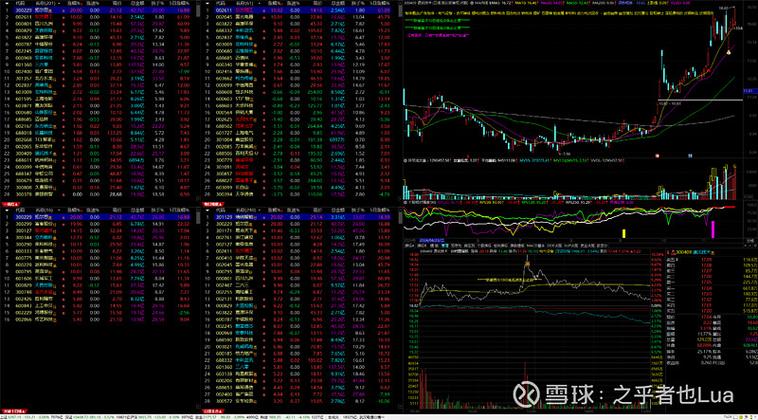Image resolution: width=758 pixels, height=420 pixels.
Task: Select stock row 002255
Action: [x=299, y=292]
